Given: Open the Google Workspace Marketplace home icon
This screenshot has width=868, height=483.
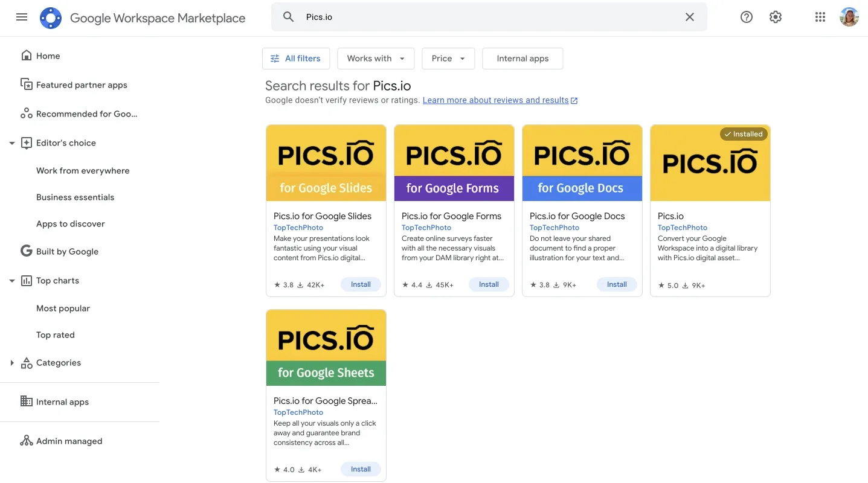Looking at the screenshot, I should tap(51, 18).
